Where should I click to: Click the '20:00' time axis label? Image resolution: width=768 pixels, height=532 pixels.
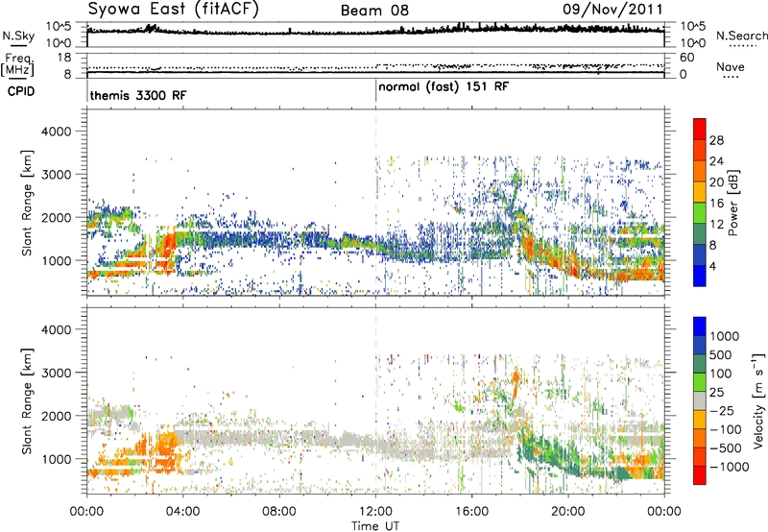[x=568, y=512]
